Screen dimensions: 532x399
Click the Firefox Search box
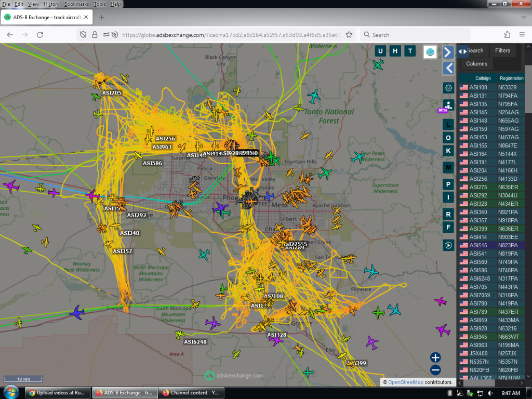(x=415, y=35)
